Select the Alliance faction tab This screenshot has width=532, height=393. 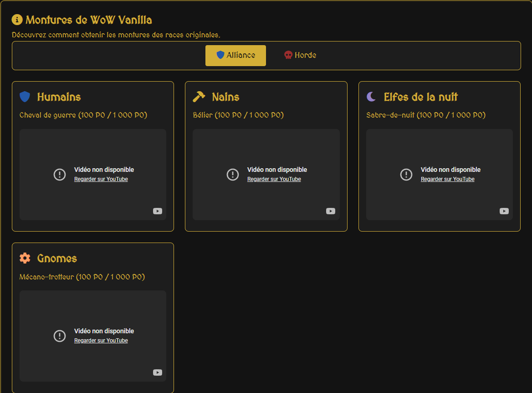point(235,55)
